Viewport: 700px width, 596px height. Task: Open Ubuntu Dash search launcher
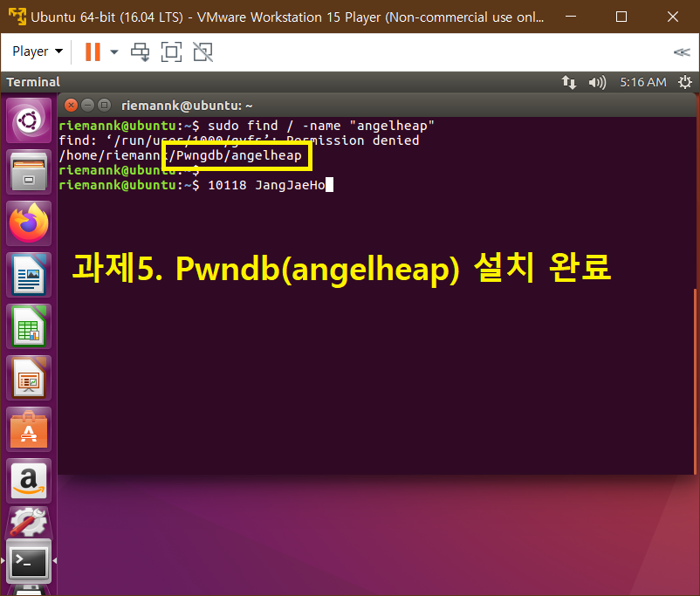[x=29, y=120]
